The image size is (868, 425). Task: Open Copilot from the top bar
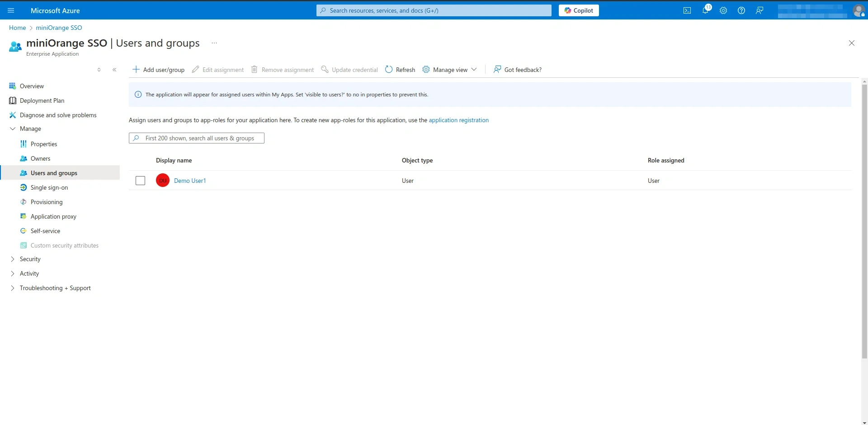click(x=579, y=10)
